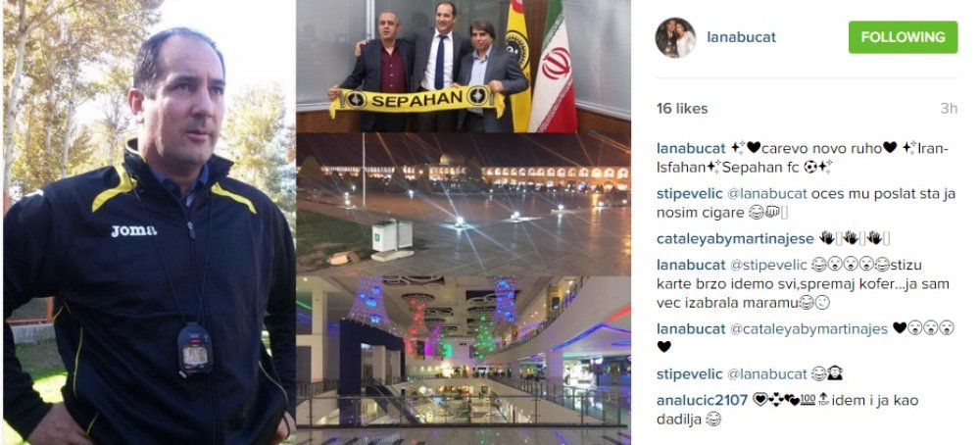Viewport: 980px width, 445px height.
Task: Select the colorful shopping mall interior photo
Action: click(464, 360)
